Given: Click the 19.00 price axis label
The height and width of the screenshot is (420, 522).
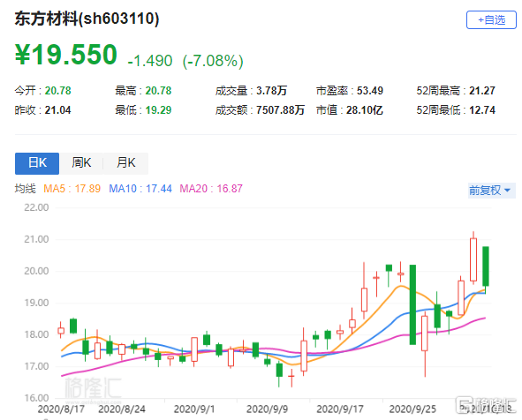Looking at the screenshot, I should point(36,303).
